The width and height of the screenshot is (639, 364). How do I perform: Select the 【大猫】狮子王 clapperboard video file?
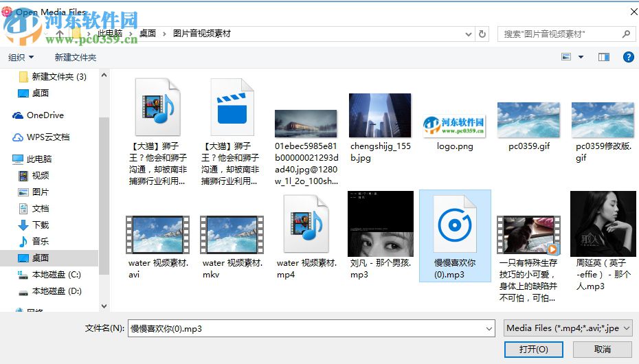coord(232,107)
